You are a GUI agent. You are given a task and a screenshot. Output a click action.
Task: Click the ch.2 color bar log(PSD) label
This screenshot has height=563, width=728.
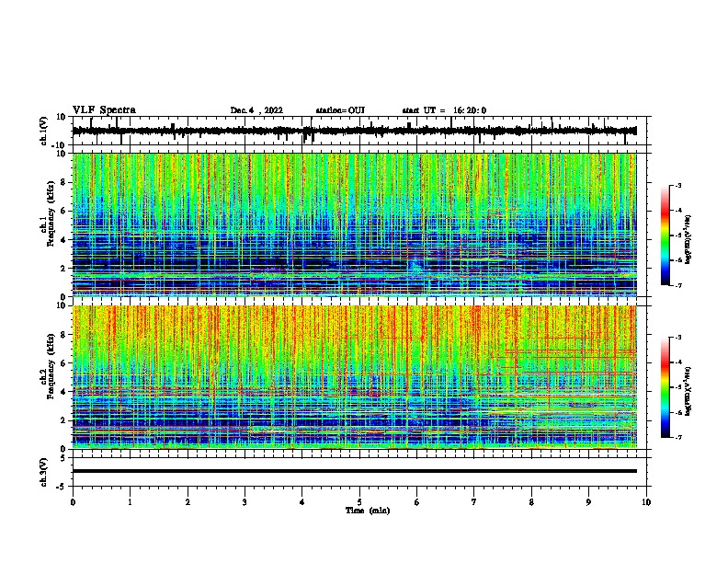click(688, 392)
